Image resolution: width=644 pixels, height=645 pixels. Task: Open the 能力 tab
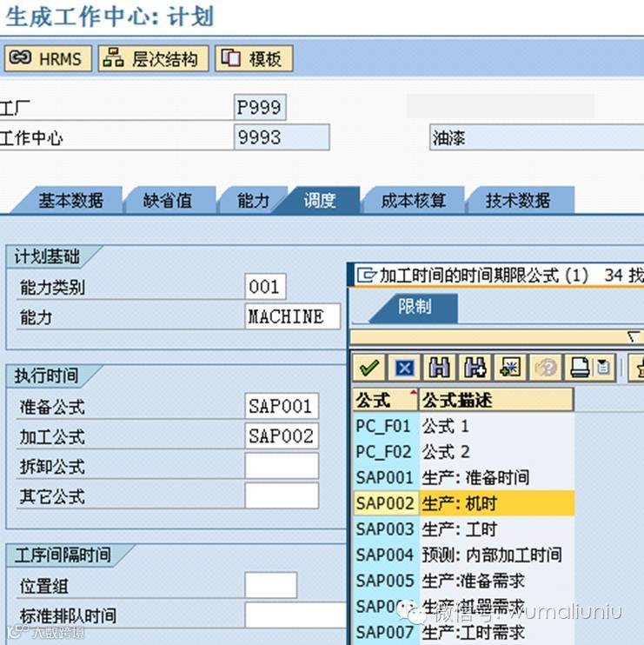pos(253,201)
